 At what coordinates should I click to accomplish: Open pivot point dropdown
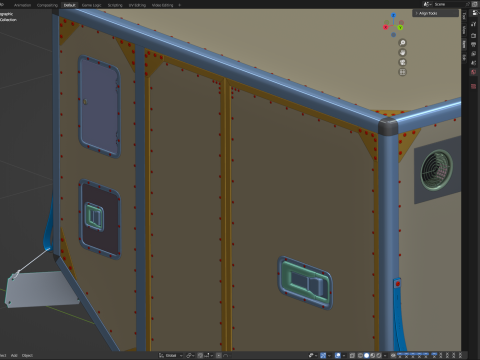tap(190, 355)
